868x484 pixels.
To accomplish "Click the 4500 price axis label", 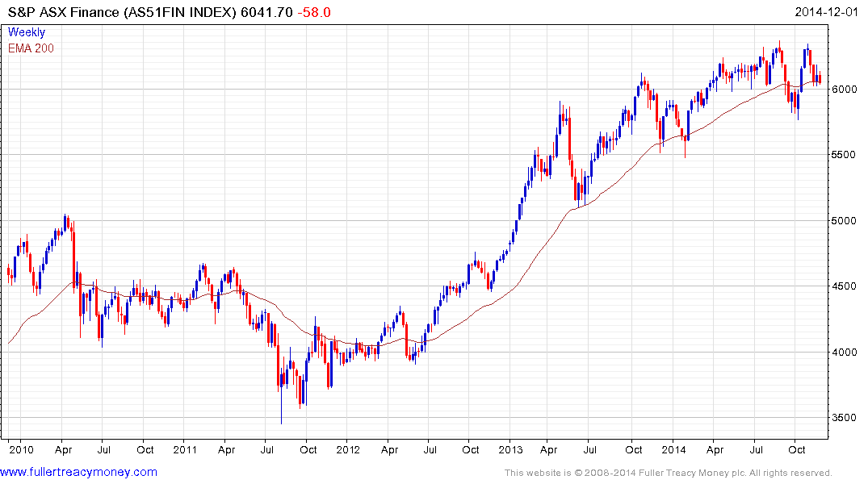I will (845, 286).
